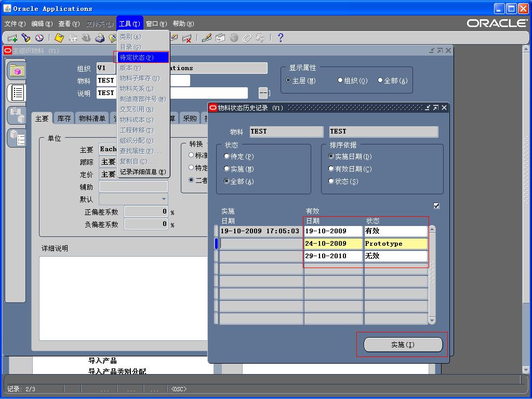
Task: Click the history table scrollbar down arrow
Action: coord(432,320)
